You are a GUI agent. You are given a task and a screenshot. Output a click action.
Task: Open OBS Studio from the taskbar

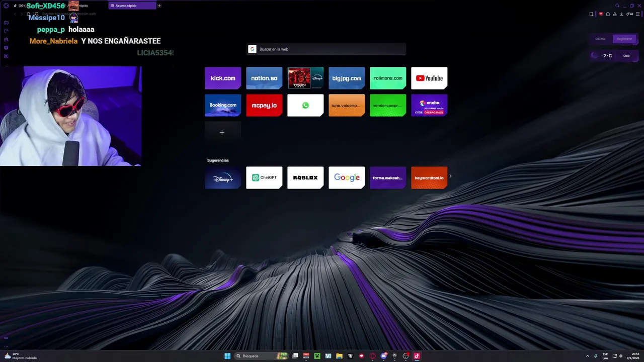[x=406, y=356]
